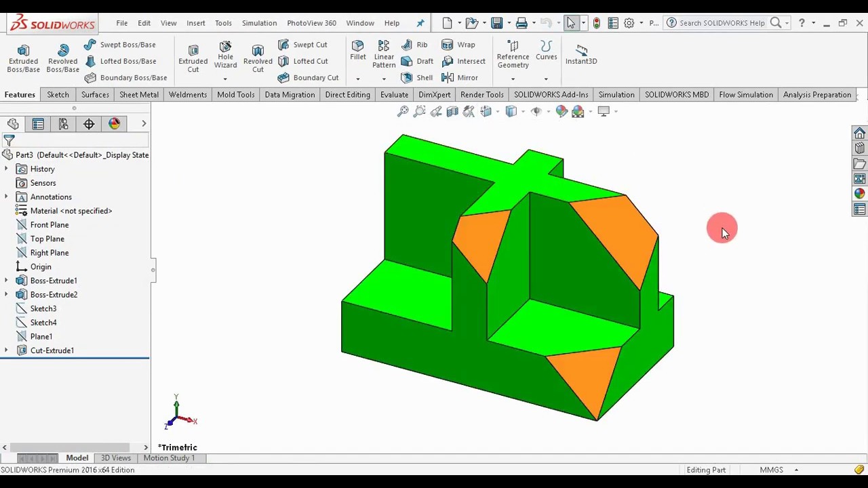Select the Draft tool

tap(417, 61)
